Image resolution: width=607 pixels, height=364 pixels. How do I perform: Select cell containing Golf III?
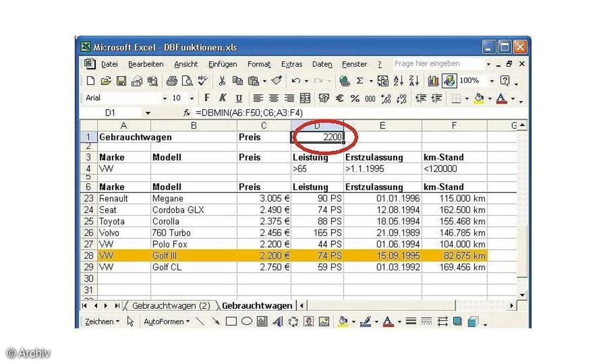coord(194,255)
